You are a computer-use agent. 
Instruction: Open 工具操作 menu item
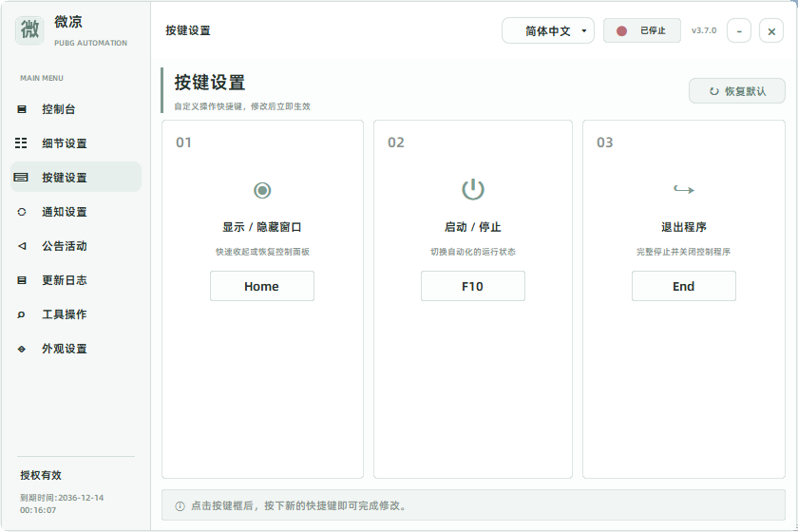tap(76, 314)
